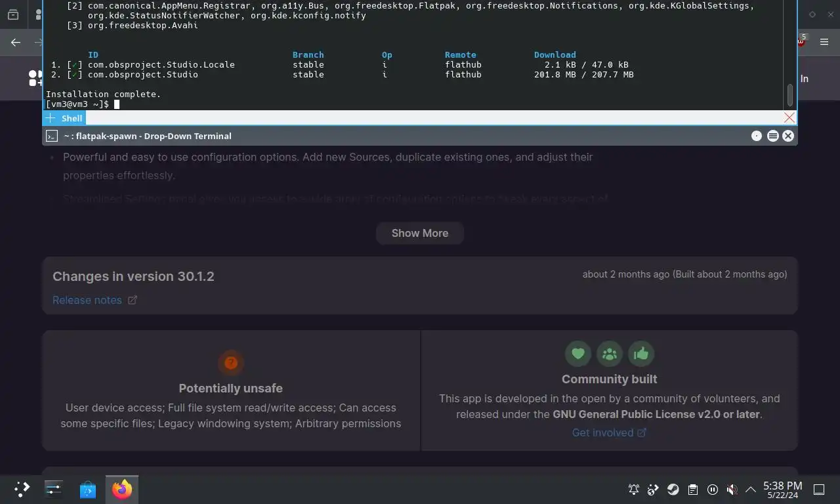
Task: Click Community built heading
Action: [x=609, y=379]
